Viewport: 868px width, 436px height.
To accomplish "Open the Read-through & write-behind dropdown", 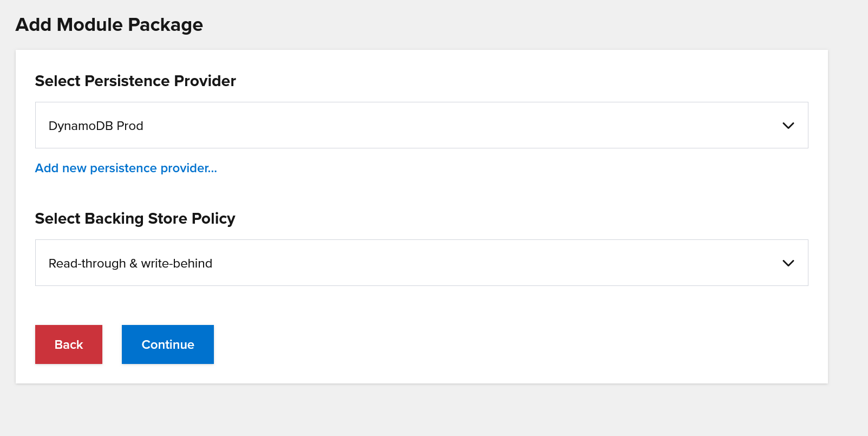I will pyautogui.click(x=421, y=263).
